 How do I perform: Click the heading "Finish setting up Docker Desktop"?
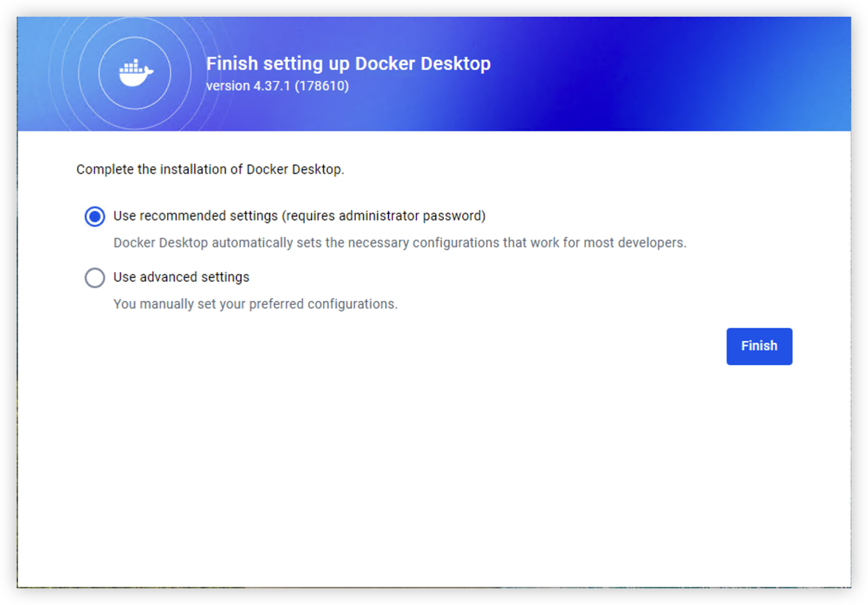pyautogui.click(x=348, y=64)
